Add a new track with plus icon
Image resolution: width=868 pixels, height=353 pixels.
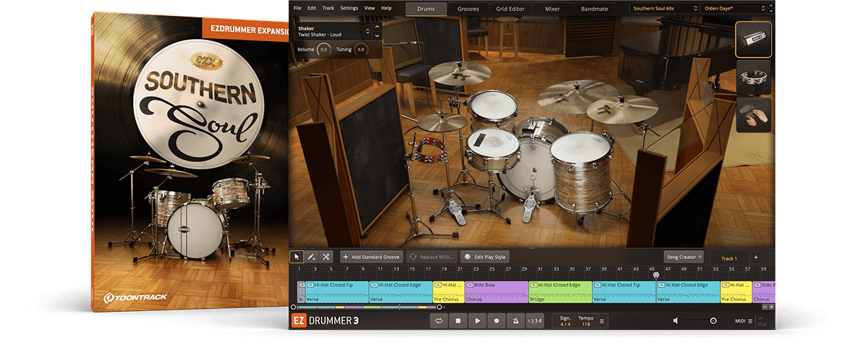pyautogui.click(x=756, y=257)
